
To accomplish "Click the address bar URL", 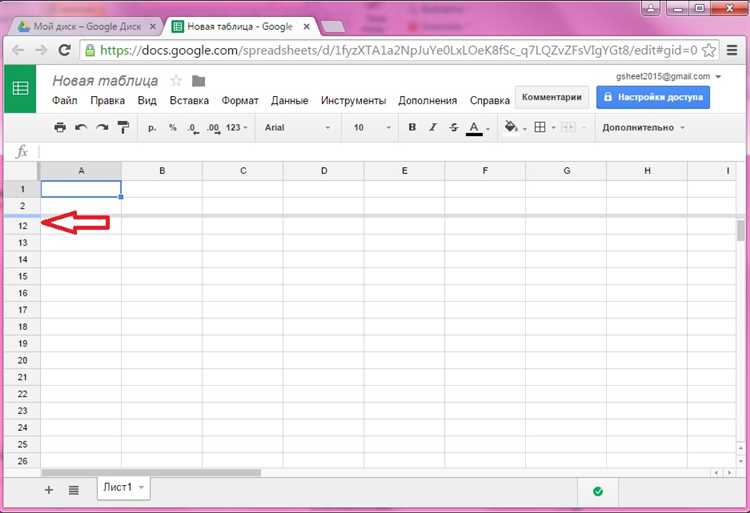I will pos(398,50).
